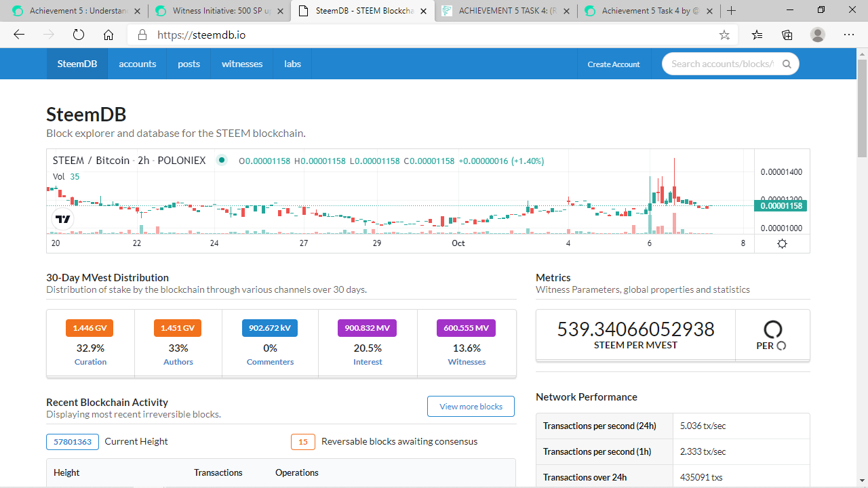868x488 pixels.
Task: Switch to the Achievement 5 : Understand tab
Action: point(76,11)
